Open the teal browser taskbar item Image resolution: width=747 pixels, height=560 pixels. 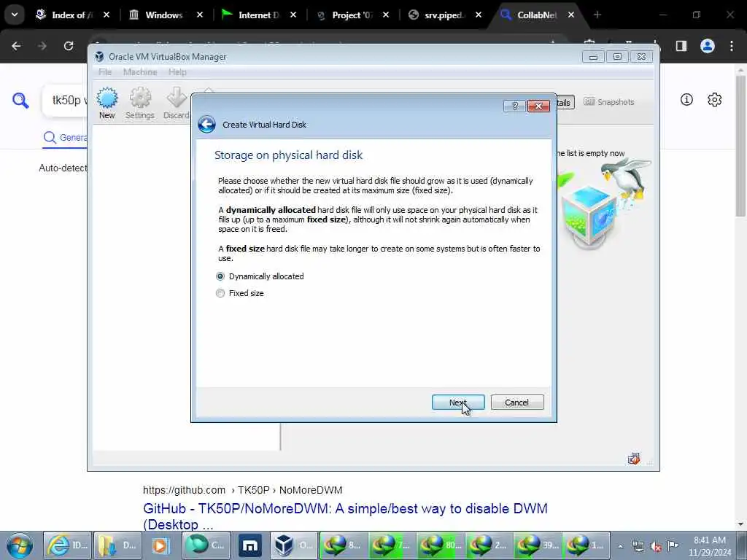point(206,545)
